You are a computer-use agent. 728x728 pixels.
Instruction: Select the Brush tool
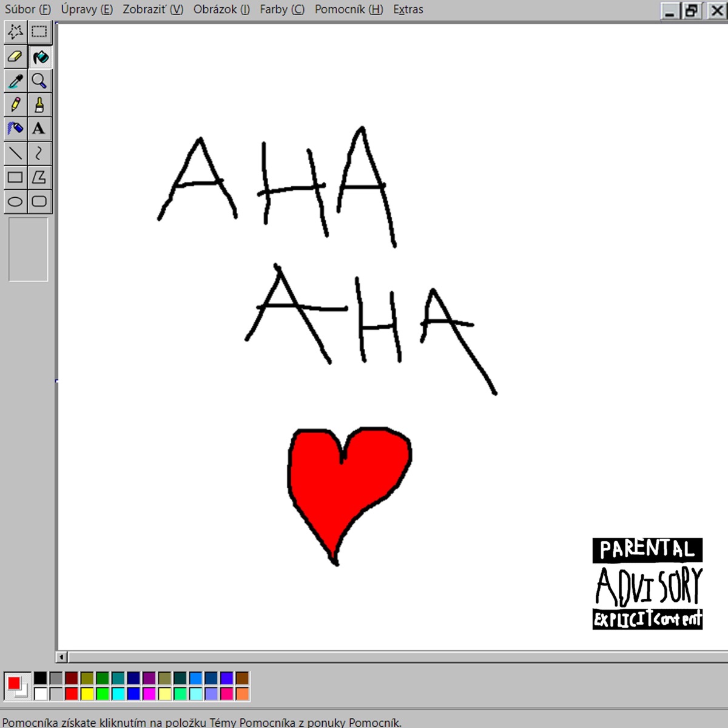pos(40,104)
